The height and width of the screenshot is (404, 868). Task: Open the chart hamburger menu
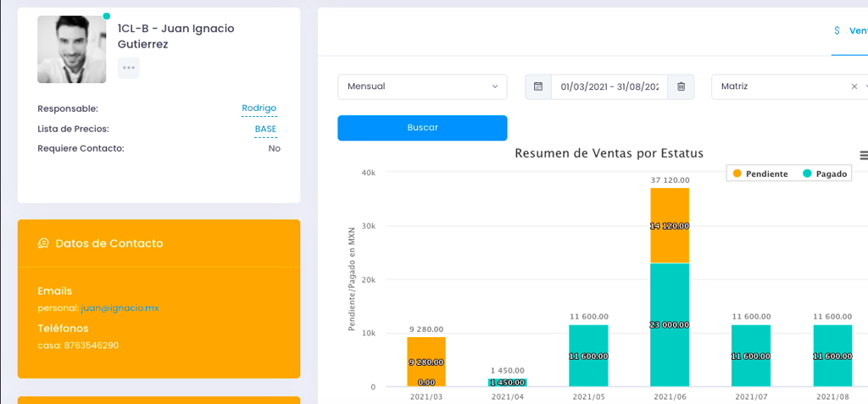pyautogui.click(x=864, y=155)
